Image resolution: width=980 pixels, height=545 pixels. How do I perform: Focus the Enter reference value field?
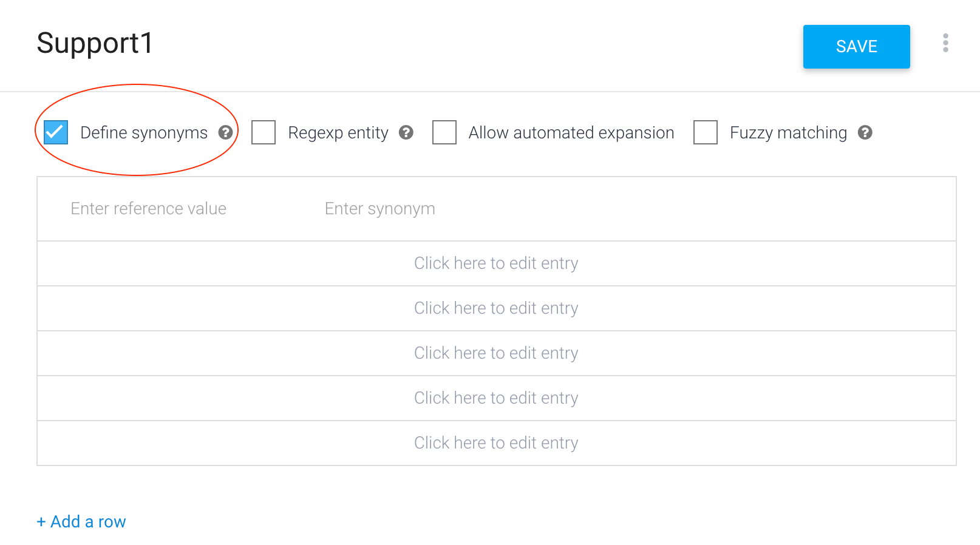pos(149,209)
